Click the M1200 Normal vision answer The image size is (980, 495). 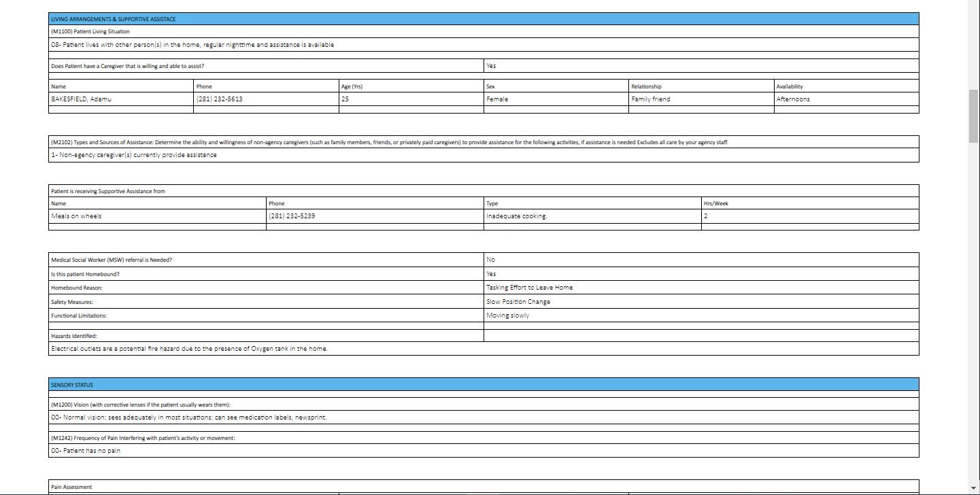[189, 417]
